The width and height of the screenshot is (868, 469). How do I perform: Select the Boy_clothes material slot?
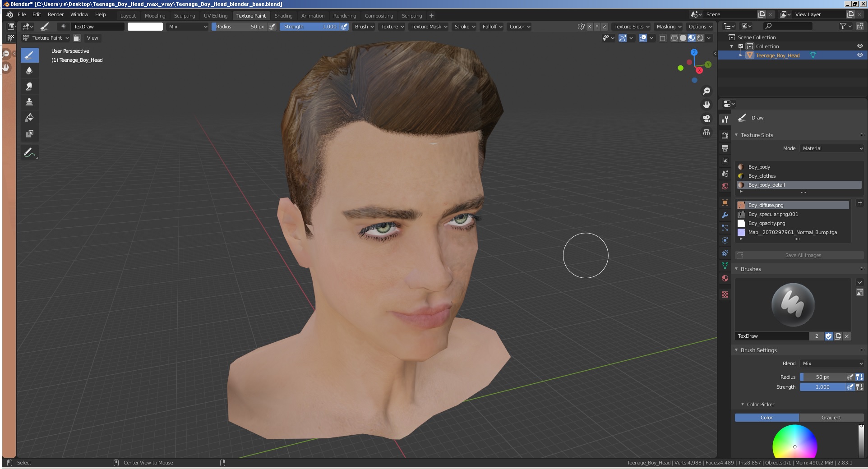point(799,176)
